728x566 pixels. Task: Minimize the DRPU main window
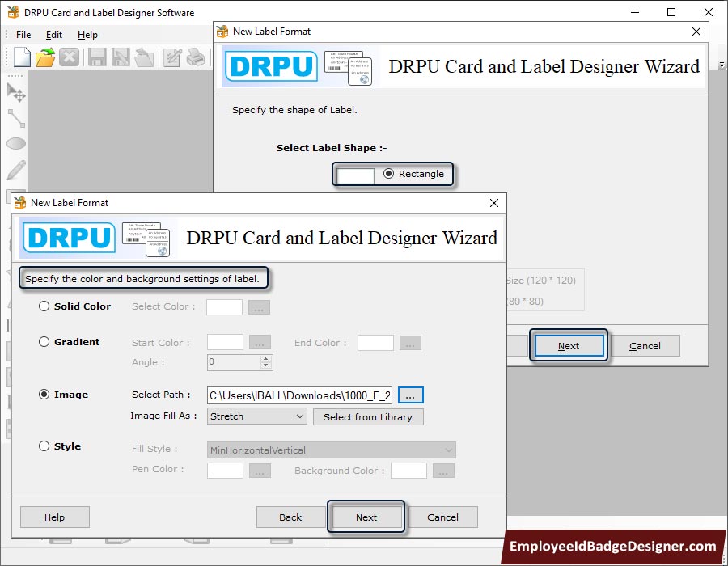point(634,12)
